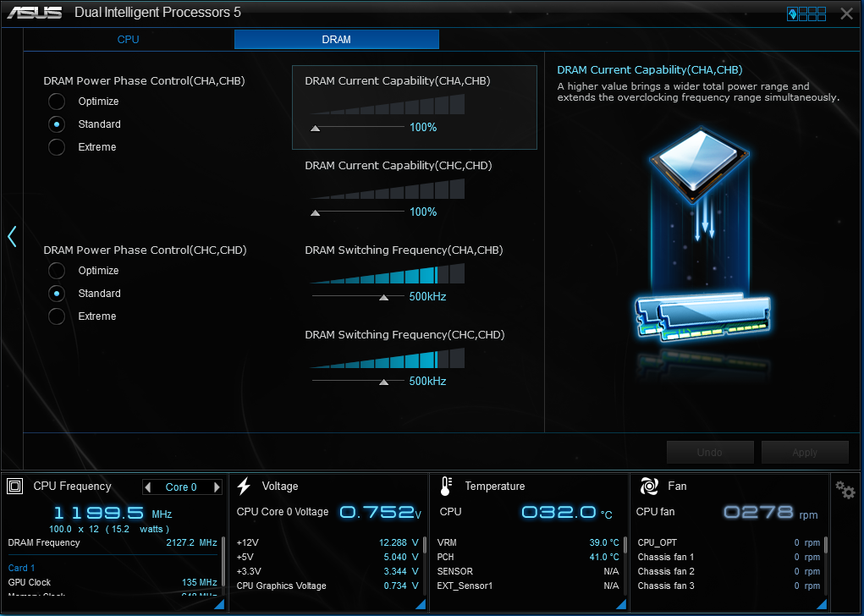Screen dimensions: 864x616
Task: Expand Voltage panel corner triangle
Action: [421, 604]
